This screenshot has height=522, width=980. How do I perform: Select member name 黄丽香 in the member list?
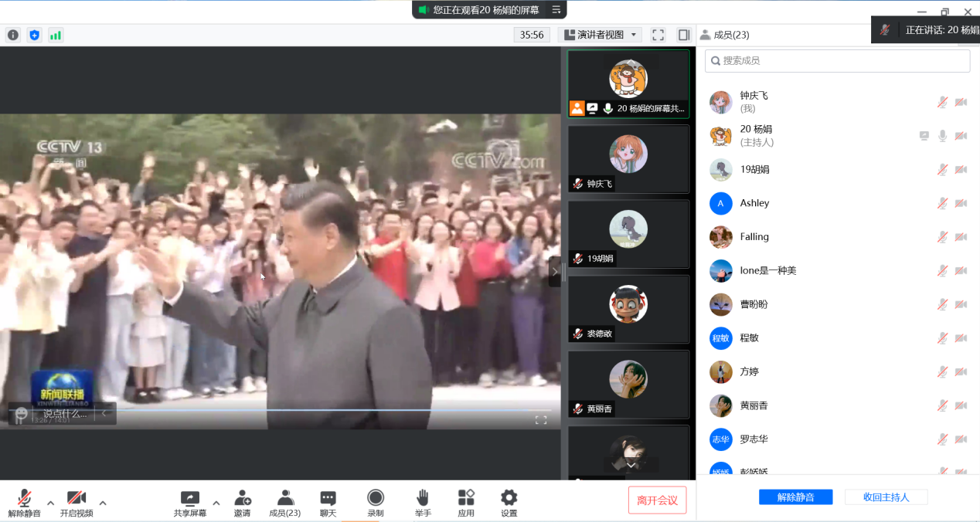pyautogui.click(x=754, y=405)
